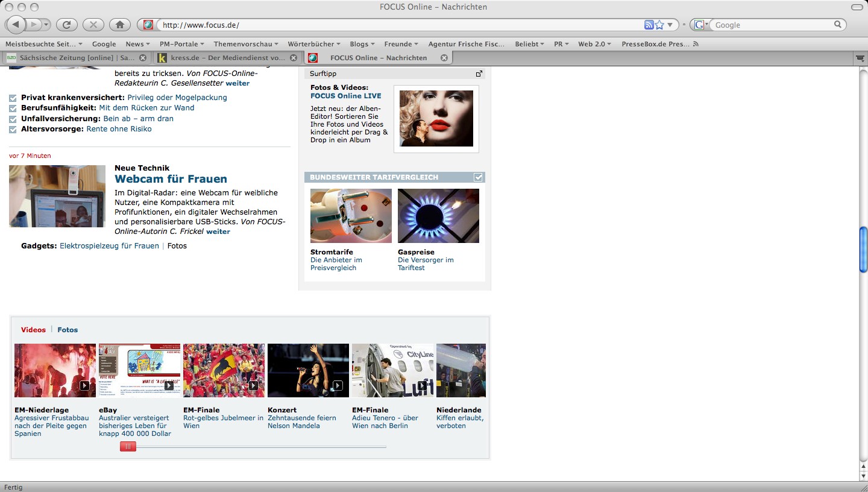Screen dimensions: 868x492
Task: Open the PR bookmarks folder
Action: (561, 44)
